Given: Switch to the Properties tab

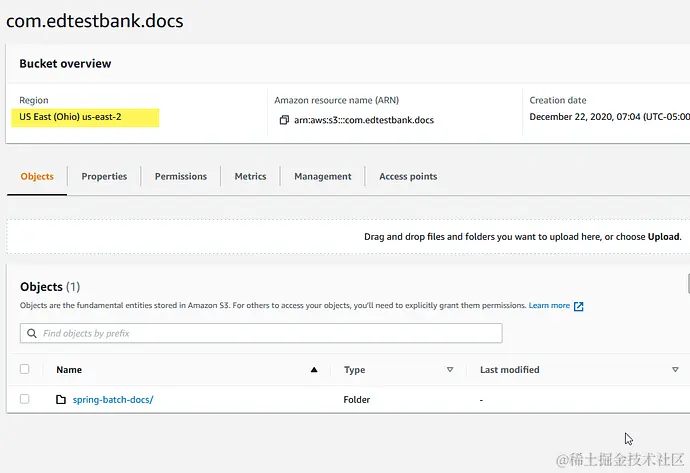Looking at the screenshot, I should 104,176.
